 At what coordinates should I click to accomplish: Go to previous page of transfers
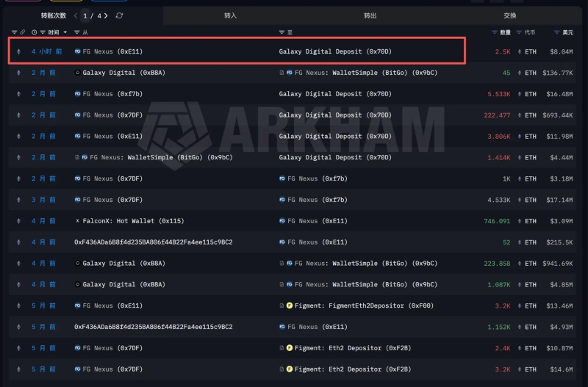pyautogui.click(x=76, y=15)
